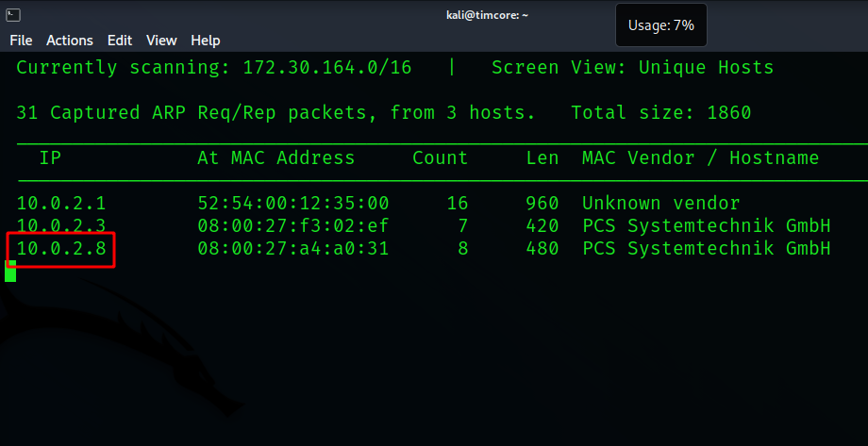The width and height of the screenshot is (868, 446).
Task: Click the scanning range 172.30.164.0/16
Action: (327, 68)
